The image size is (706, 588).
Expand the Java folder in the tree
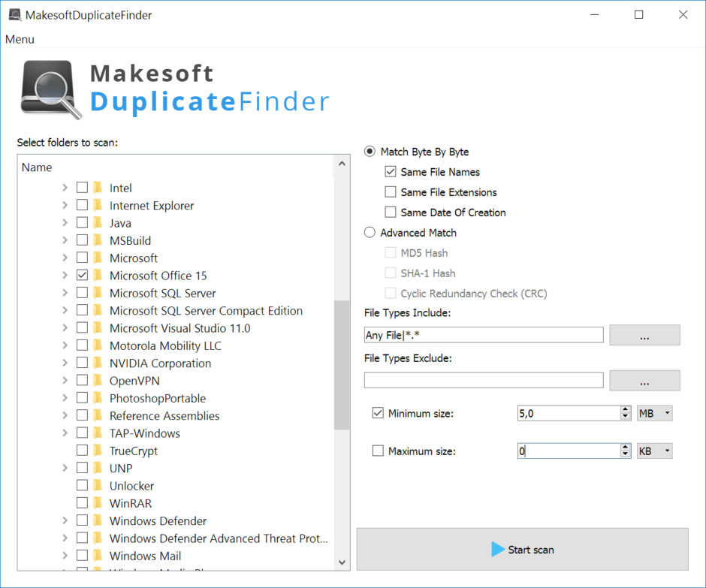(65, 222)
